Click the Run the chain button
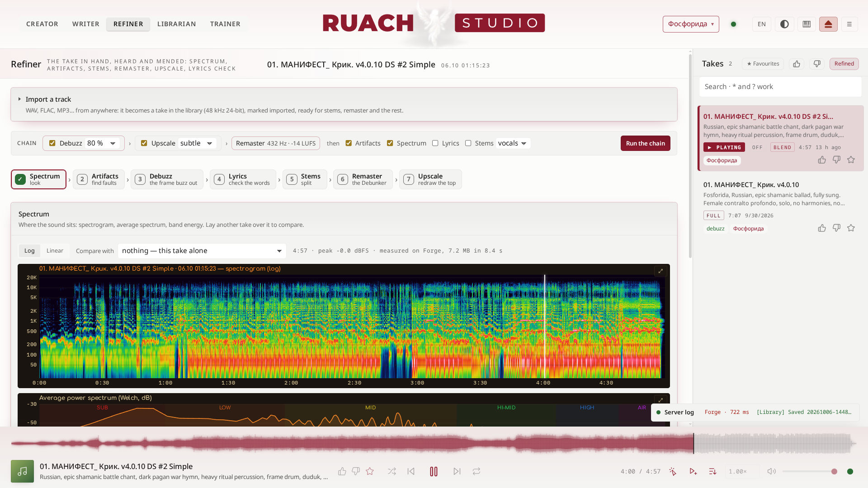The image size is (868, 488). 645,143
